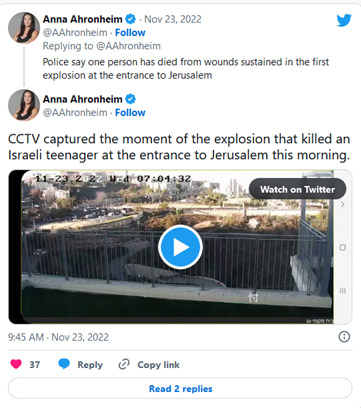The width and height of the screenshot is (361, 408).
Task: Like the tweet with heart icon
Action: pyautogui.click(x=16, y=364)
